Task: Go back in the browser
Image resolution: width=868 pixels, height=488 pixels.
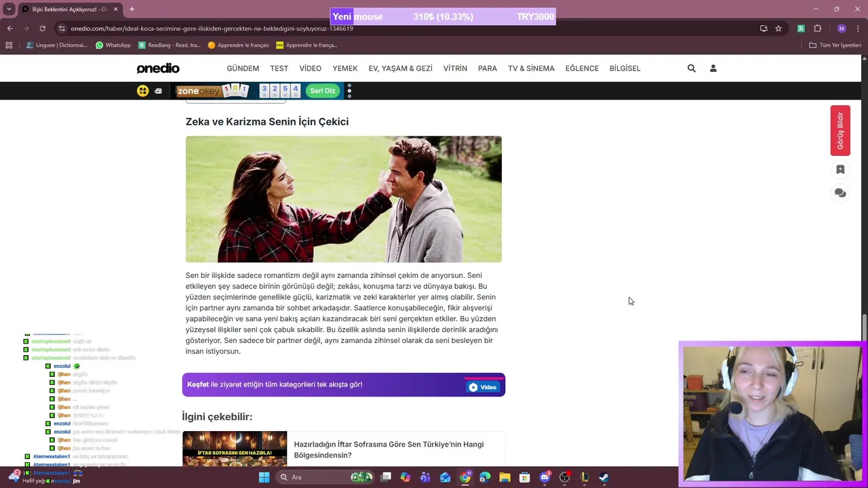Action: [9, 28]
